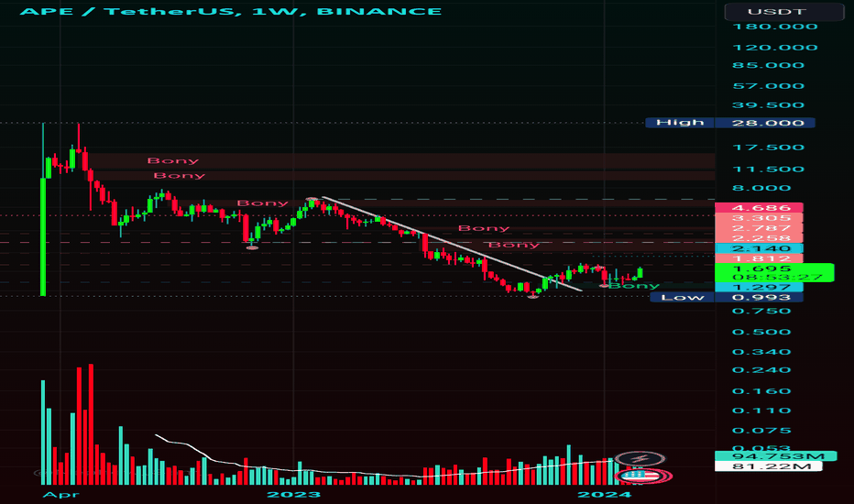The width and height of the screenshot is (854, 504).
Task: Click the Apr date axis label
Action: coord(60,494)
